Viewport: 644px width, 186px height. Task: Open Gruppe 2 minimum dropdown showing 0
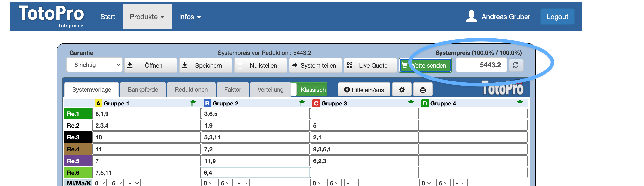click(x=208, y=183)
